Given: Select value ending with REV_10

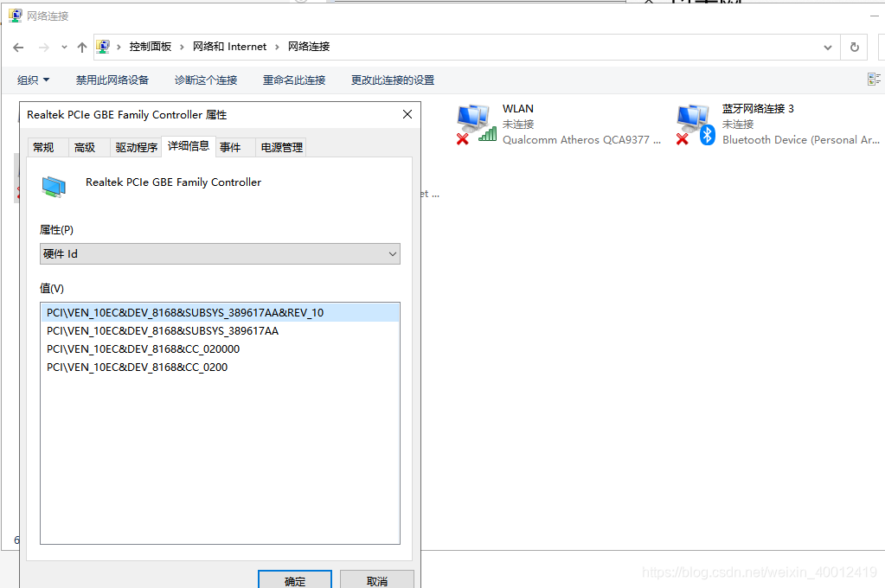Looking at the screenshot, I should [x=220, y=313].
